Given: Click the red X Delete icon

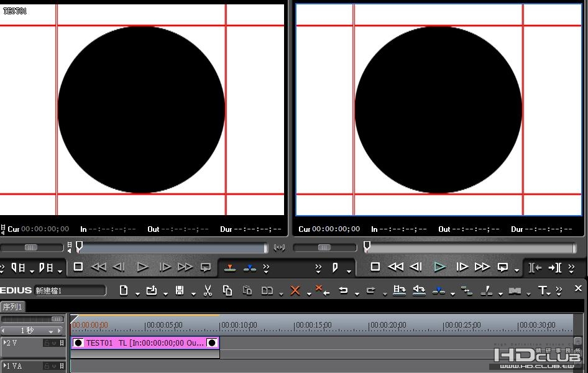Looking at the screenshot, I should point(295,290).
